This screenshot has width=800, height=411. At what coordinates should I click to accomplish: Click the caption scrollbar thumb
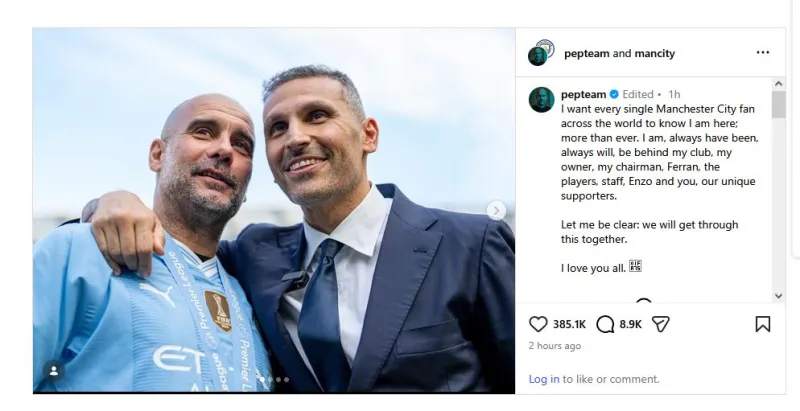[x=778, y=105]
